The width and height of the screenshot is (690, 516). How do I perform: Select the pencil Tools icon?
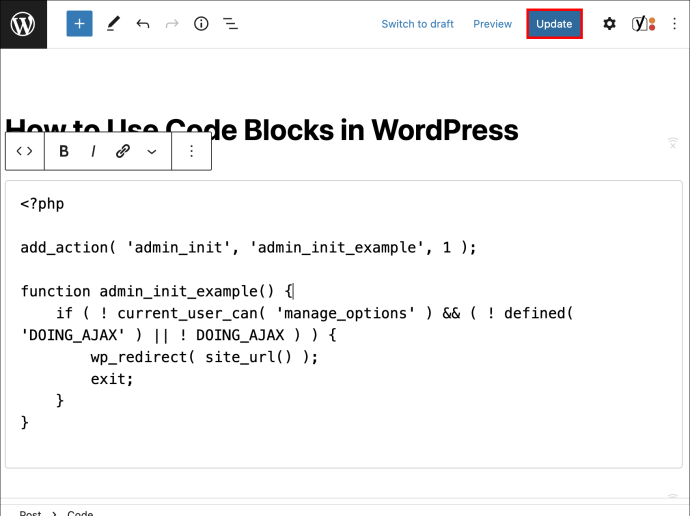coord(113,24)
